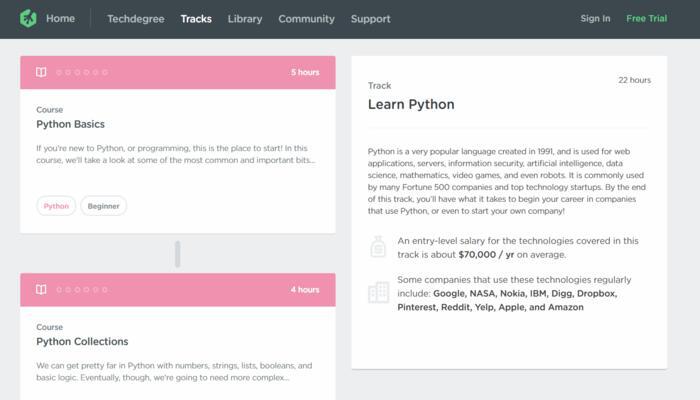Click the salary money-bag icon
Image resolution: width=700 pixels, height=400 pixels.
tap(378, 247)
